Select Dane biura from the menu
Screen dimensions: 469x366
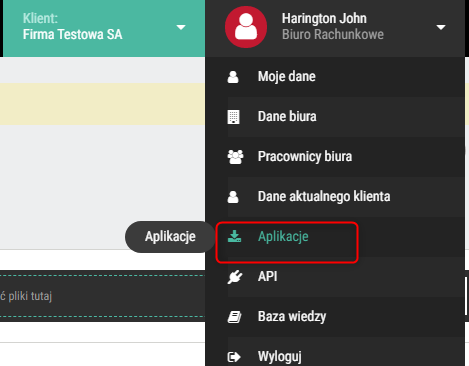[x=335, y=117]
